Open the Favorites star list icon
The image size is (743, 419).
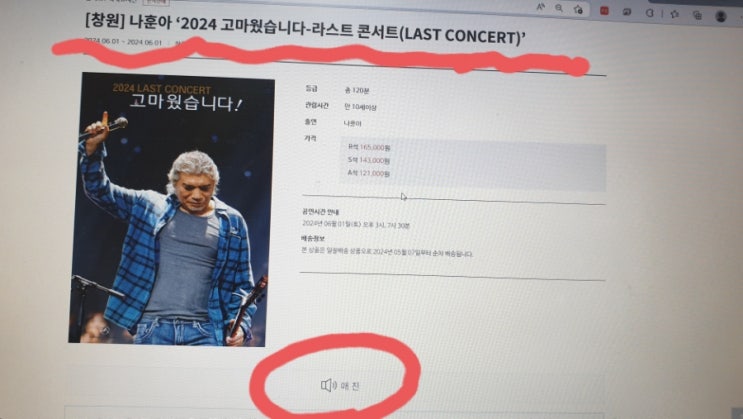[x=674, y=14]
